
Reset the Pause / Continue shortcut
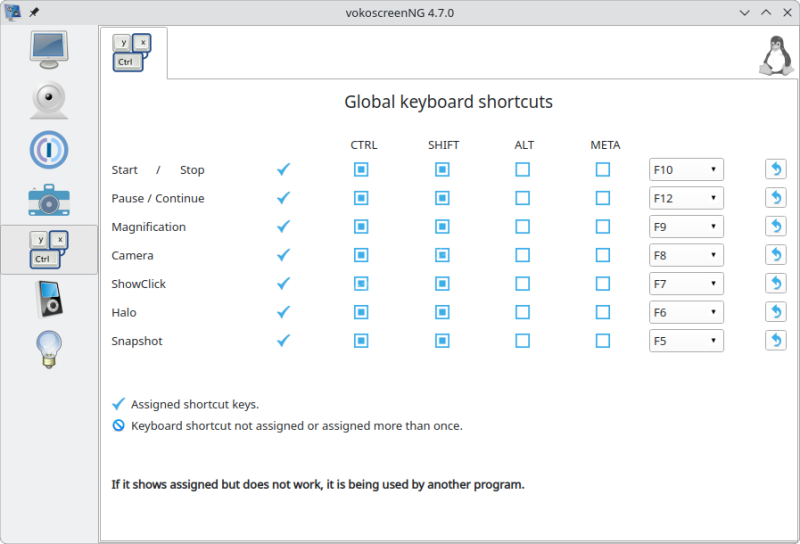[x=776, y=198]
